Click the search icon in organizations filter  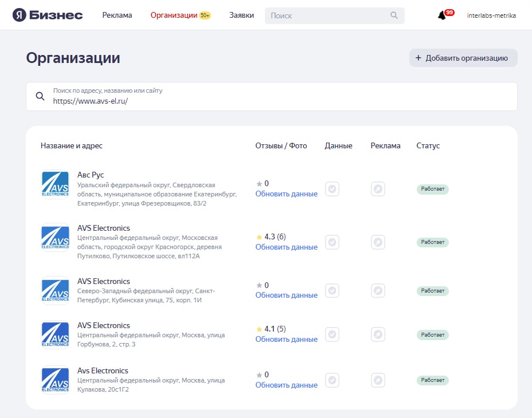[40, 96]
